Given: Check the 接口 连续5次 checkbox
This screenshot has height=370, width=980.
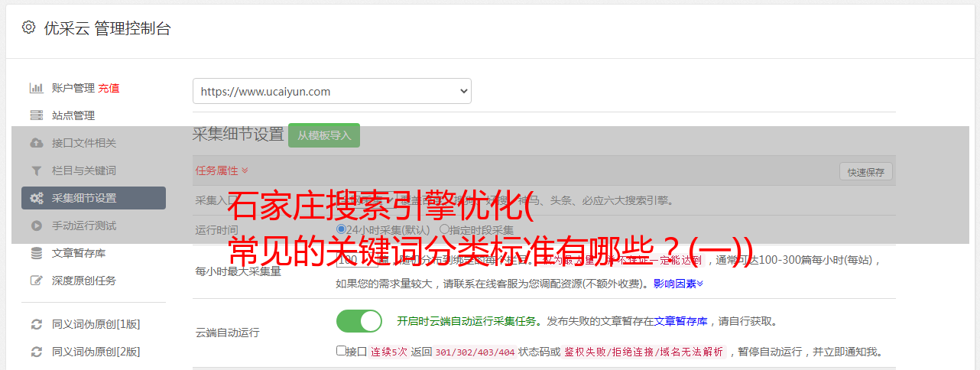Looking at the screenshot, I should (x=341, y=351).
